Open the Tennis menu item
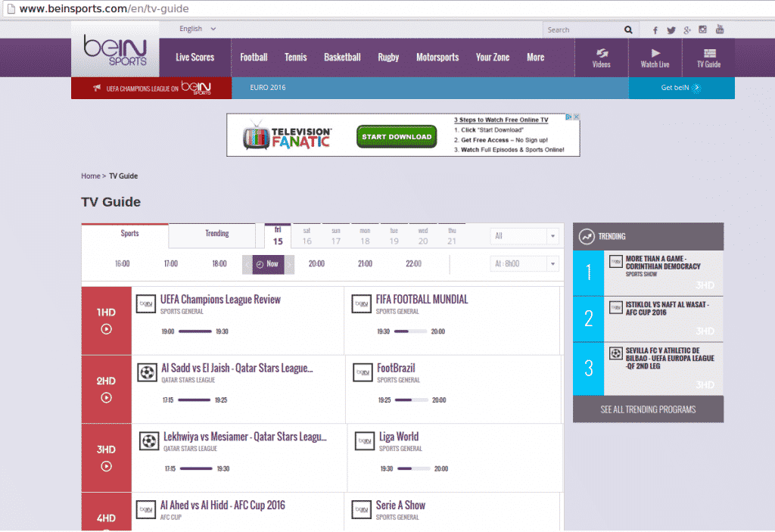 pyautogui.click(x=296, y=58)
